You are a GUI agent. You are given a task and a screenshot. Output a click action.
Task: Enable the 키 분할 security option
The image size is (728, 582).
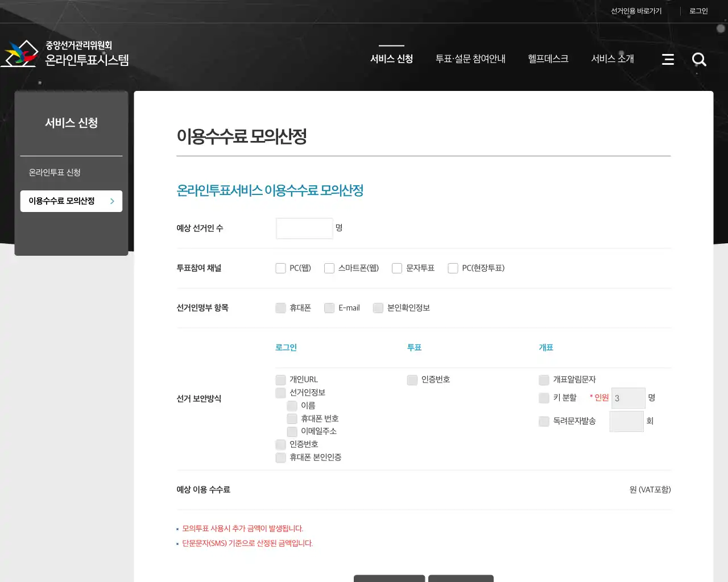coord(544,398)
